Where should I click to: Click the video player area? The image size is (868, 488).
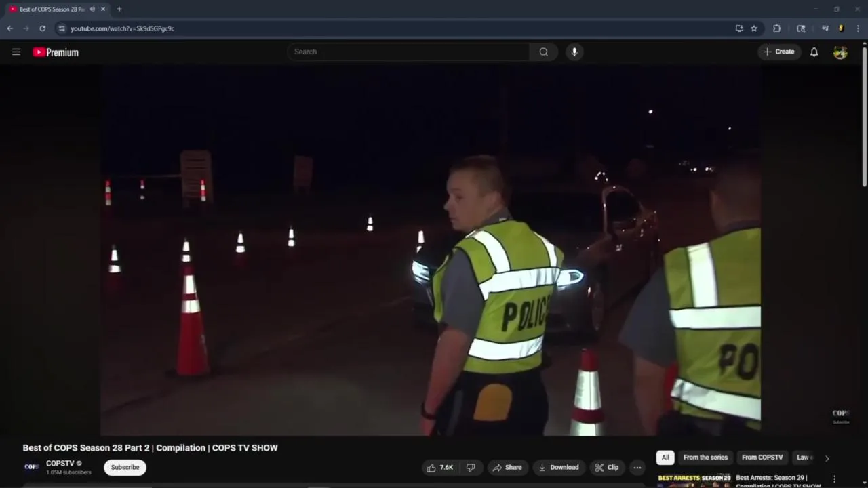tap(431, 251)
